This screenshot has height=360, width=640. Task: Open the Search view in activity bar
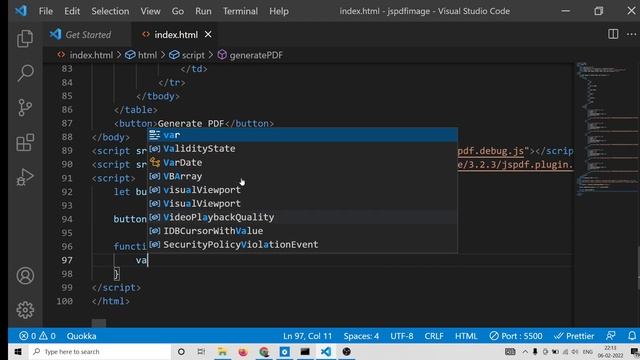(25, 73)
